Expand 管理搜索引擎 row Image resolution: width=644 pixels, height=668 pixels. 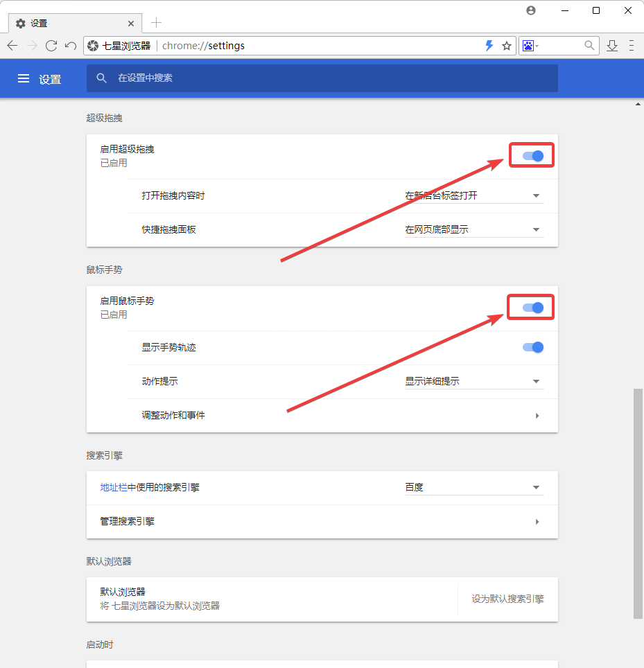pos(322,522)
